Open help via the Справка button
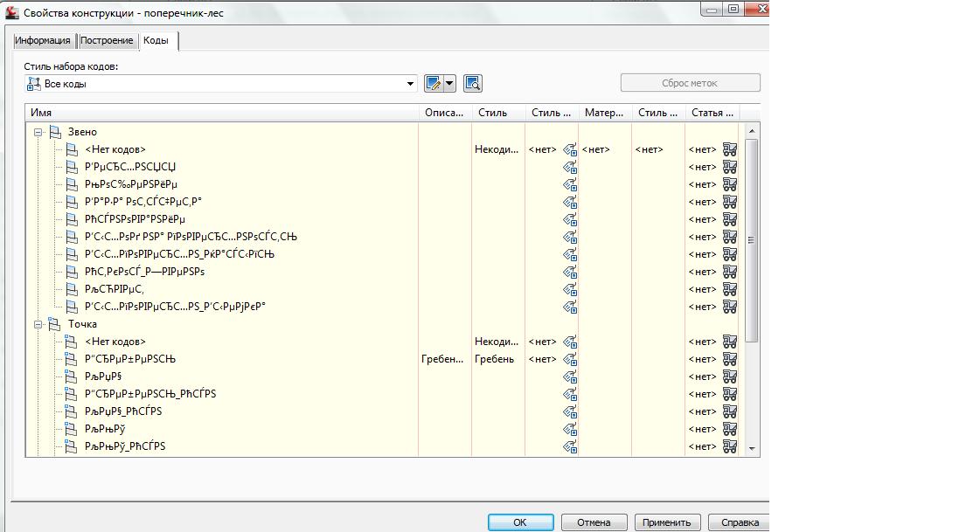The width and height of the screenshot is (980, 532). [740, 522]
